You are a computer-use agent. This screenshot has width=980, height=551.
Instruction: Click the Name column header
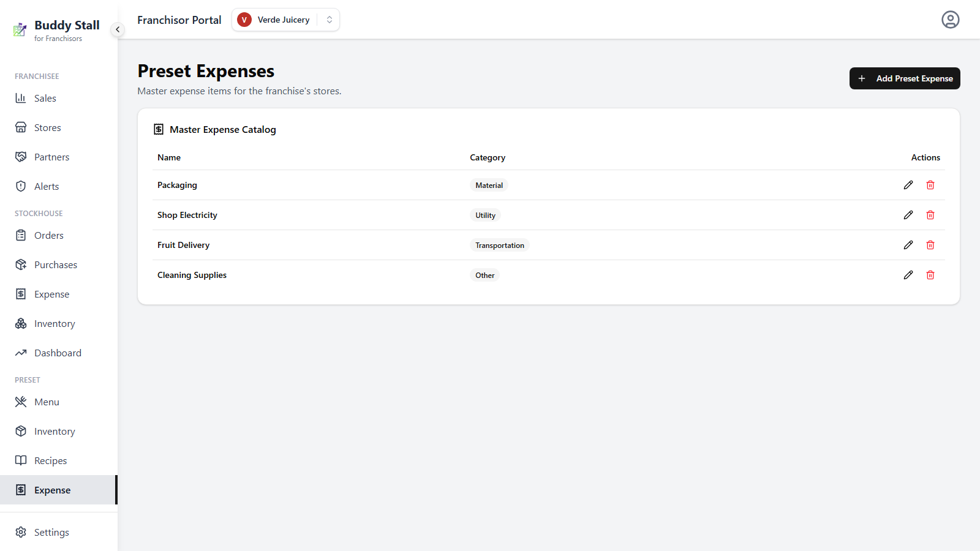169,157
